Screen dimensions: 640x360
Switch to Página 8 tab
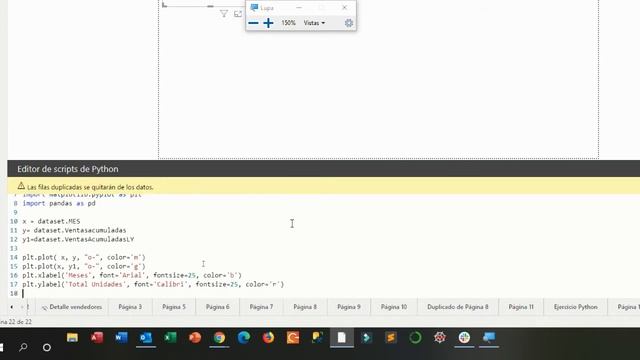click(x=305, y=307)
